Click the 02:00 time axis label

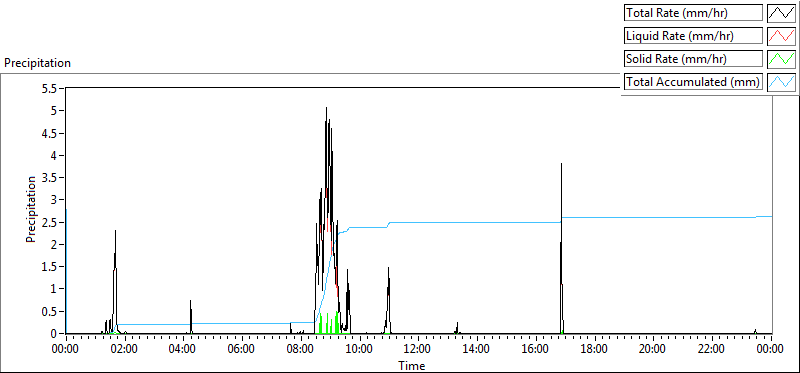(124, 350)
